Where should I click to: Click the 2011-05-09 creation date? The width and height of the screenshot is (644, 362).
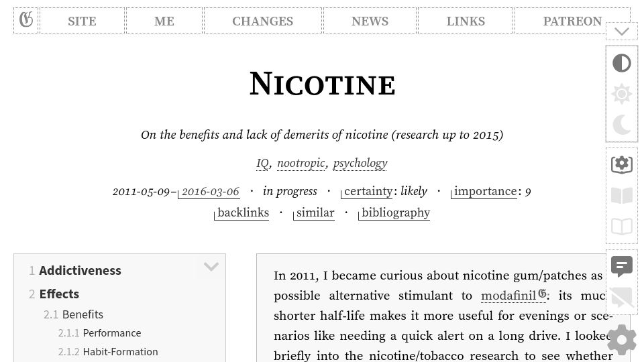142,192
